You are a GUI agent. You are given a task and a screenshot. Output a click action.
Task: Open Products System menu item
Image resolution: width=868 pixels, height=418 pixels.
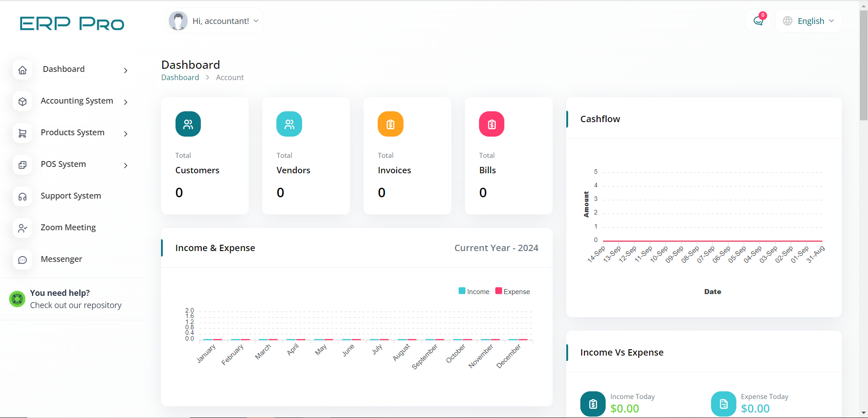pyautogui.click(x=72, y=133)
